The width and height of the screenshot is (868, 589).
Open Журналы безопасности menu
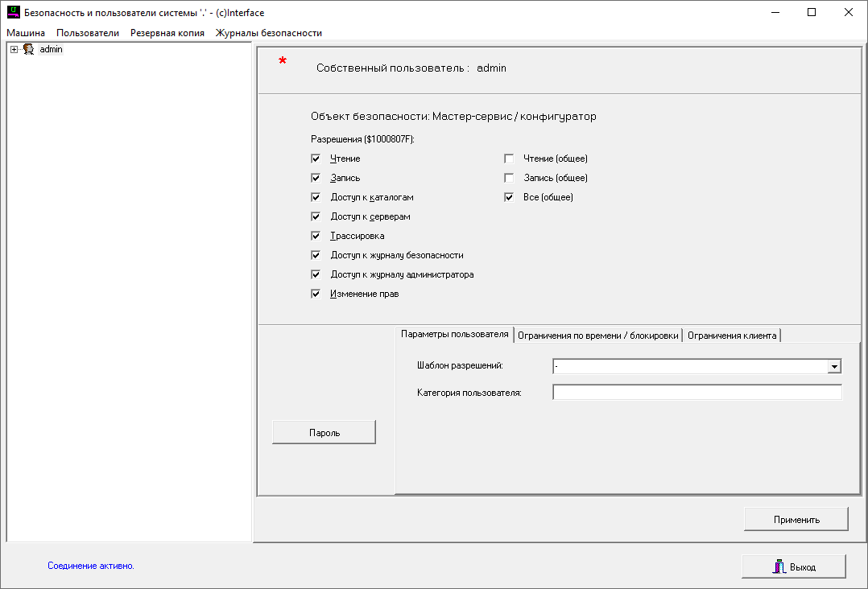[x=268, y=33]
